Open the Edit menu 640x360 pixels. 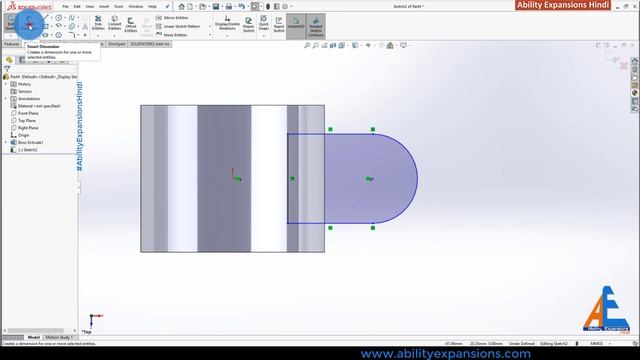click(77, 7)
